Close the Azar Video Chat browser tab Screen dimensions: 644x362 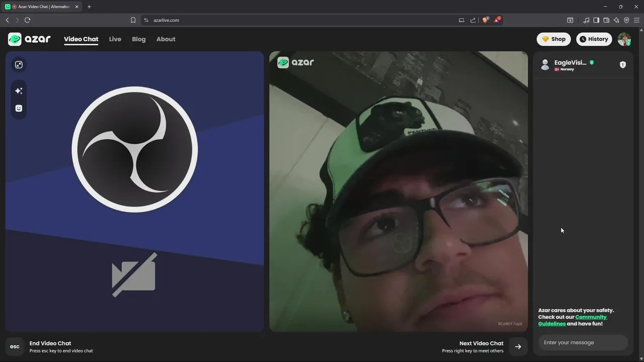pos(77,7)
